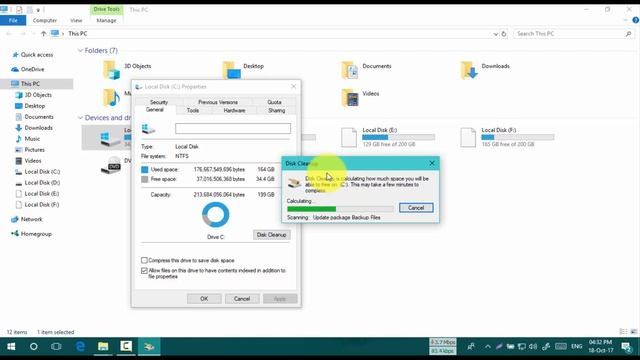Click the Cortana circle on taskbar
The height and width of the screenshot is (360, 640).
[x=33, y=347]
